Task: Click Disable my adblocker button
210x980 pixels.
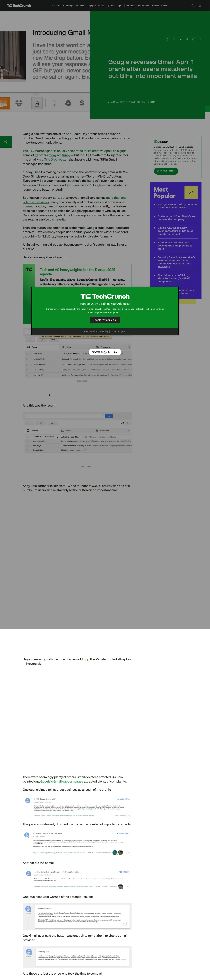Action: (x=105, y=320)
